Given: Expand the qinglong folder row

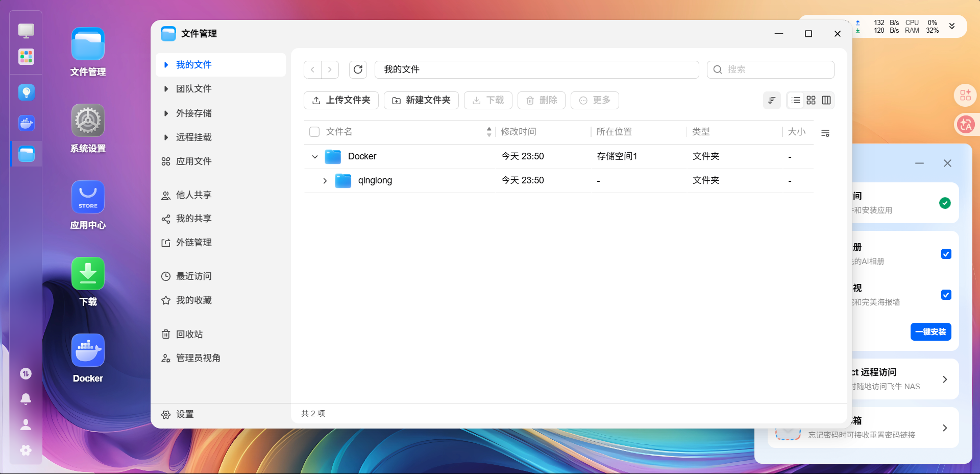Looking at the screenshot, I should pos(325,181).
